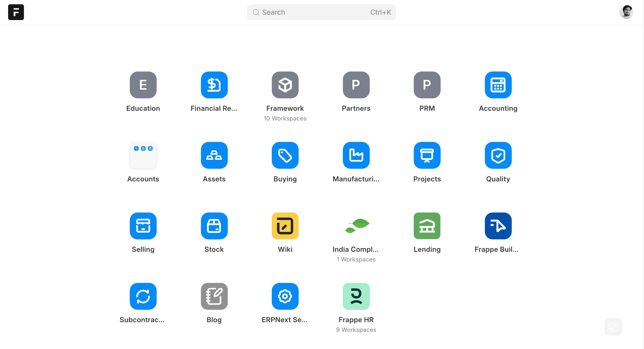Open the Stock workspace
The width and height of the screenshot is (644, 349).
(214, 226)
